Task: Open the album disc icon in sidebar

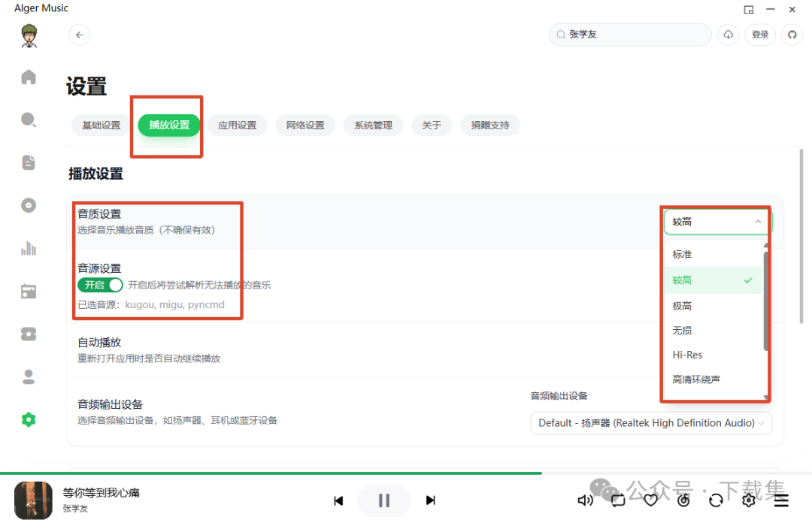Action: pyautogui.click(x=29, y=206)
